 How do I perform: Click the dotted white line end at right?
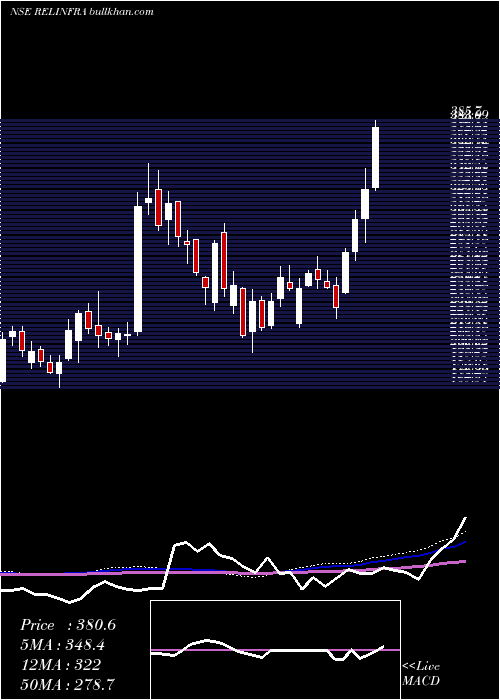[x=464, y=532]
